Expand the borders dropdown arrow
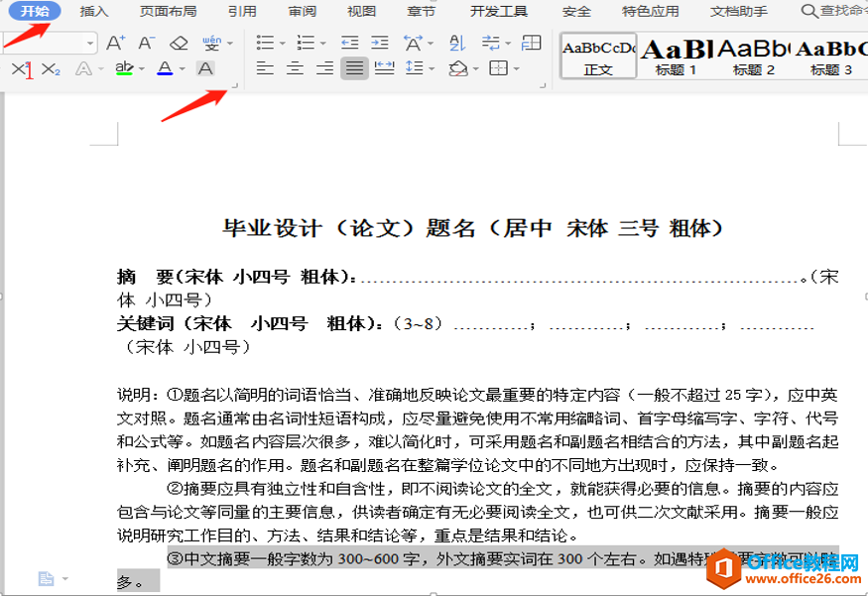868x596 pixels. point(517,69)
